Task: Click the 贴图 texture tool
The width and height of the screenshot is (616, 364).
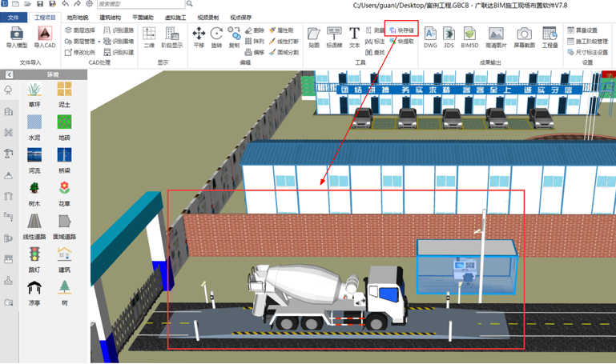Action: click(x=314, y=38)
